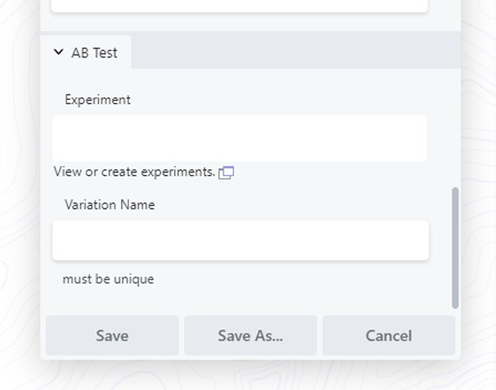The height and width of the screenshot is (390, 496).
Task: Click the partially visible field at top
Action: 239,6
